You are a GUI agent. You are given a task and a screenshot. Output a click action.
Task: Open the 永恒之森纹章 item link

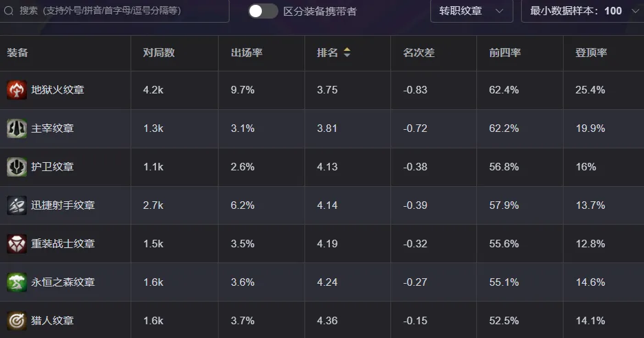tap(63, 282)
